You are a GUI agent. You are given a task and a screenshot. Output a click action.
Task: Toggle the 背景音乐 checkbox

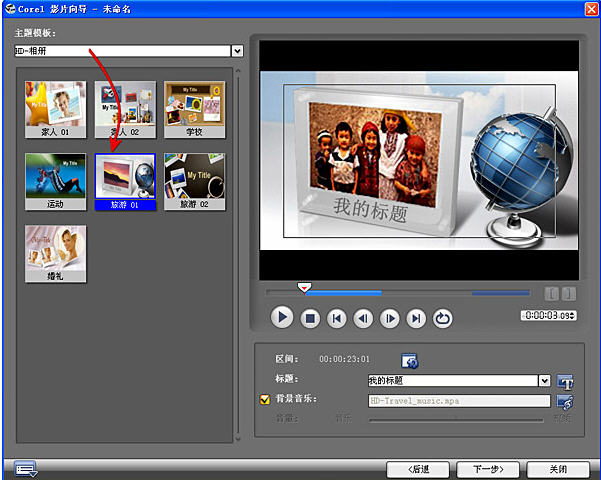point(265,399)
